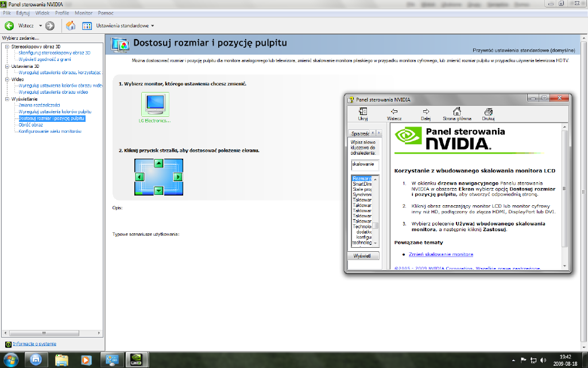Click the green Back arrow in main toolbar

tap(9, 25)
